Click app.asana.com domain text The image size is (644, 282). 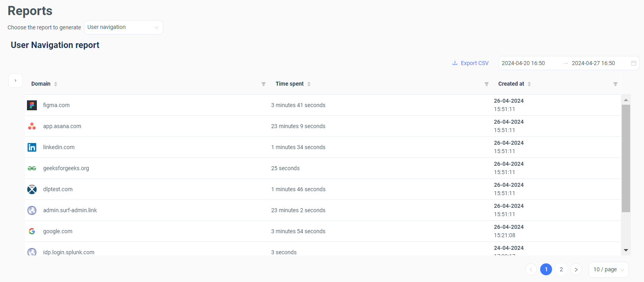pyautogui.click(x=62, y=126)
